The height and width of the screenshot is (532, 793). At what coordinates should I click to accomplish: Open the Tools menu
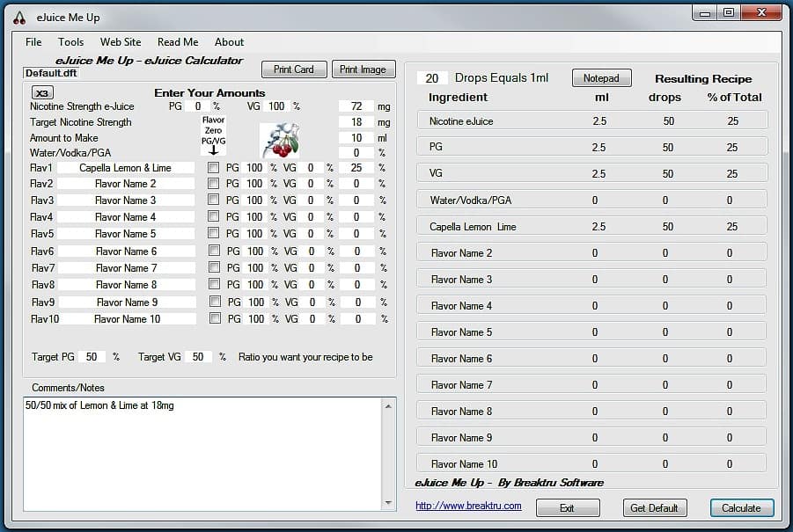tap(70, 42)
